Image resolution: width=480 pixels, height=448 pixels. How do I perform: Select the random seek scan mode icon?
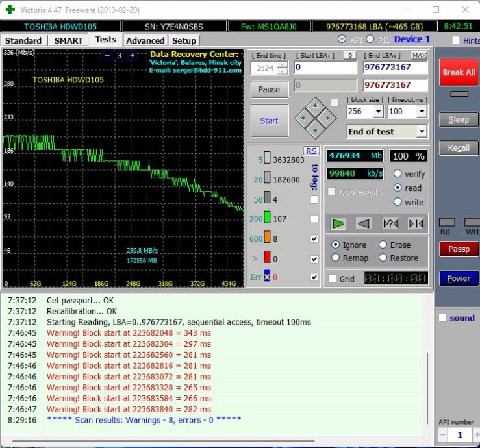point(390,223)
